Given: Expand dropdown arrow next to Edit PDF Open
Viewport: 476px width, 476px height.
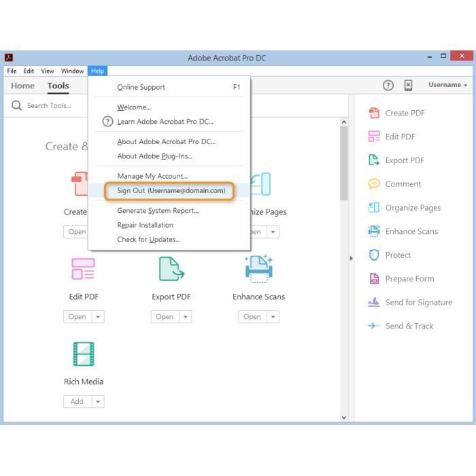Looking at the screenshot, I should [98, 317].
